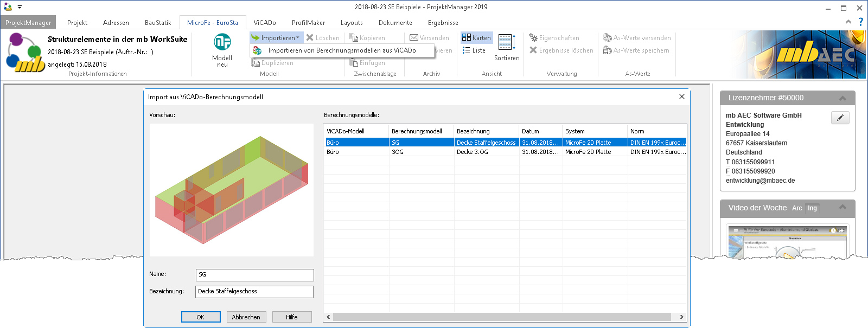Viewport: 868px width, 328px height.
Task: Open the BauStatik ribbon tab
Action: (x=158, y=23)
